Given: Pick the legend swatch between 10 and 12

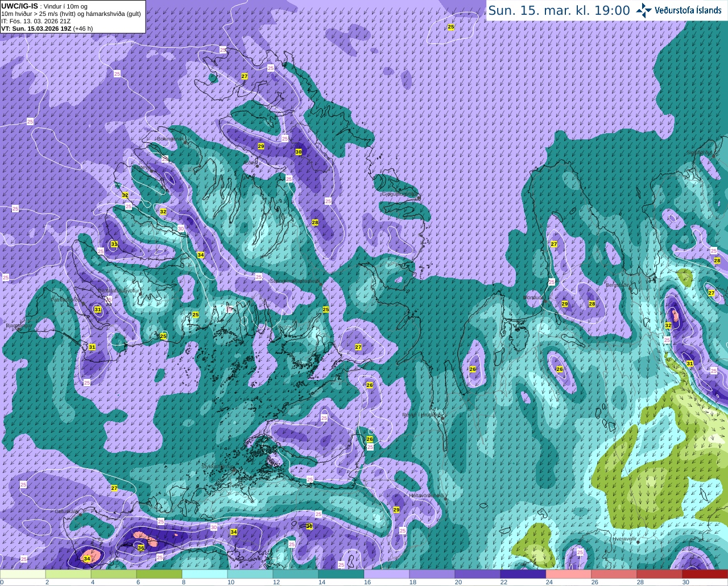Looking at the screenshot, I should (x=250, y=574).
